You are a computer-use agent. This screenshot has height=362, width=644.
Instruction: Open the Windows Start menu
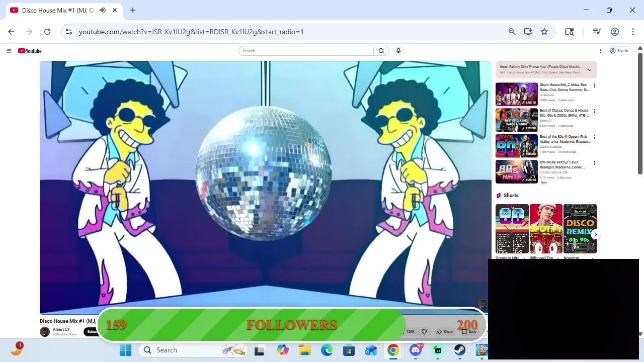coord(125,350)
